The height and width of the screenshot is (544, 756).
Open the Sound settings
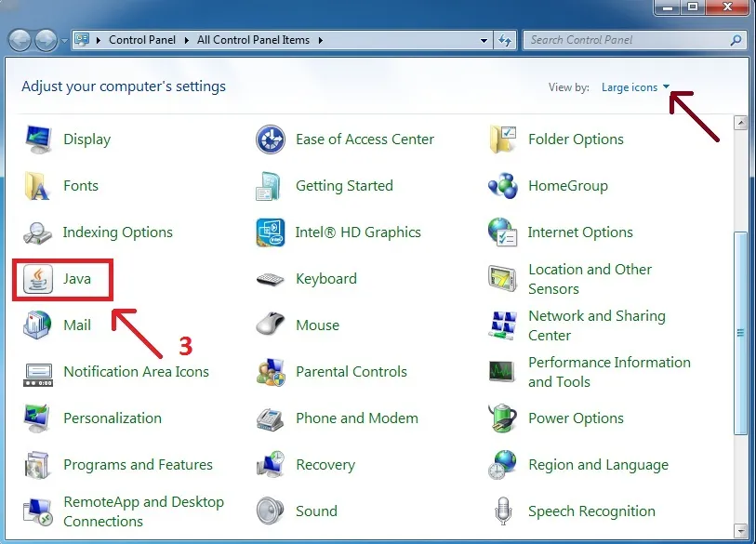point(316,511)
